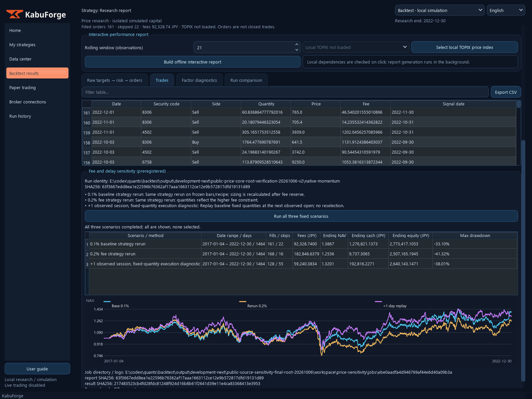Screen dimensions: 532x399
Task: Sort trades by Security code column header
Action: click(x=166, y=104)
